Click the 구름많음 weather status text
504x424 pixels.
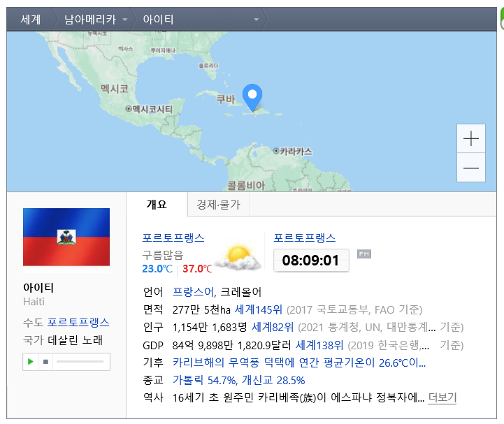pyautogui.click(x=163, y=255)
